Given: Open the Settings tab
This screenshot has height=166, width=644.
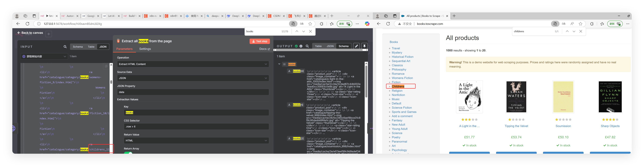Looking at the screenshot, I should pos(145,49).
